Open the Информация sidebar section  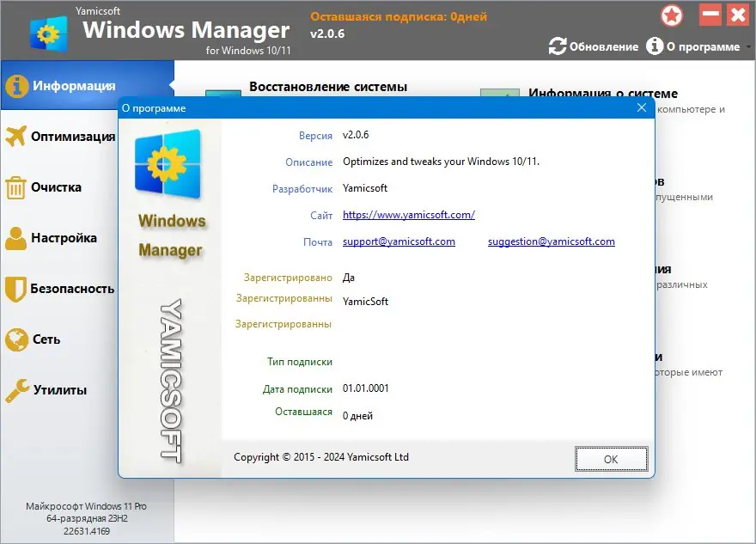[x=87, y=85]
